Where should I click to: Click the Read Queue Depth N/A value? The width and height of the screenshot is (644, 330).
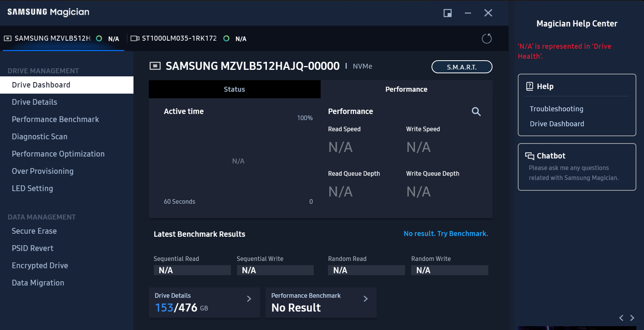coord(340,191)
